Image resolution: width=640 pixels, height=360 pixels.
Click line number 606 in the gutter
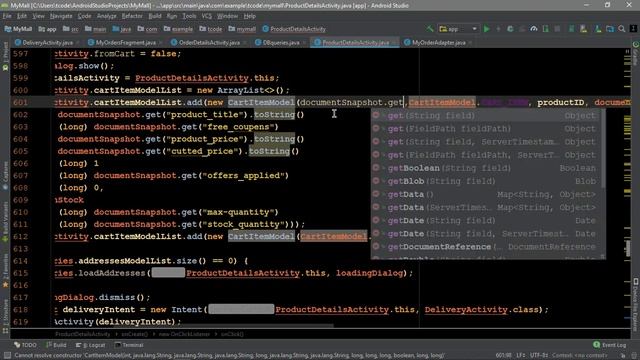tap(20, 163)
